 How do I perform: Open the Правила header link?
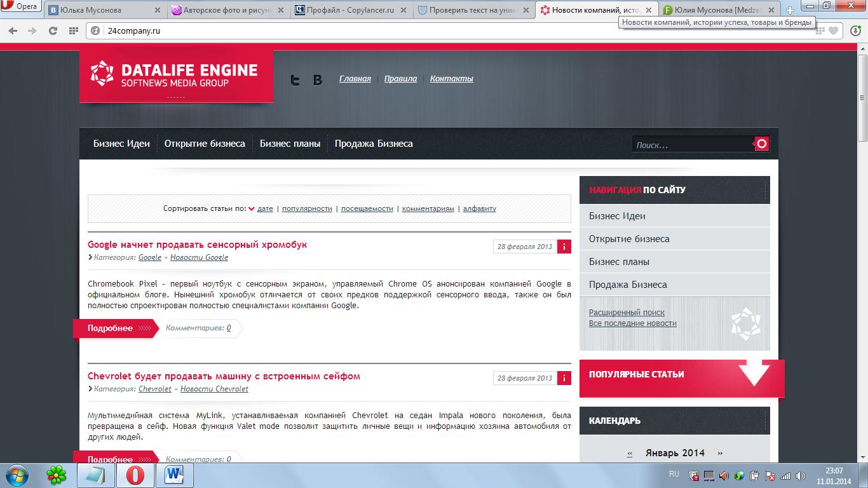pyautogui.click(x=401, y=79)
